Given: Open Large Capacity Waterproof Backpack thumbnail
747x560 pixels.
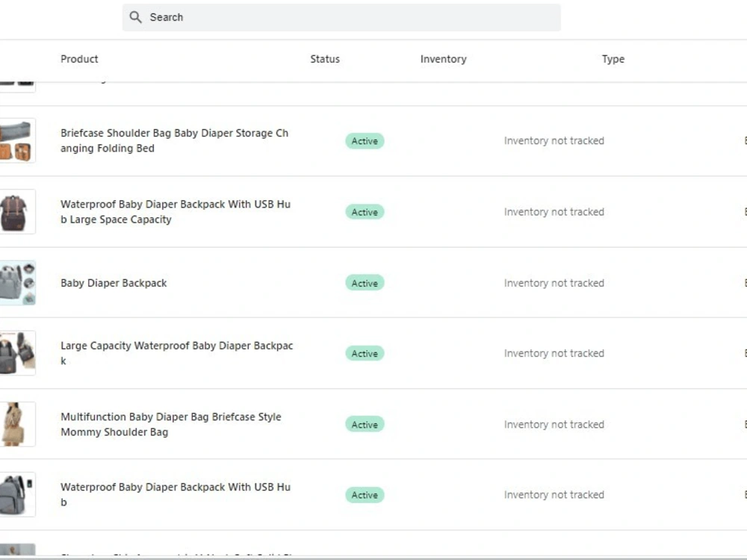Looking at the screenshot, I should pos(18,353).
